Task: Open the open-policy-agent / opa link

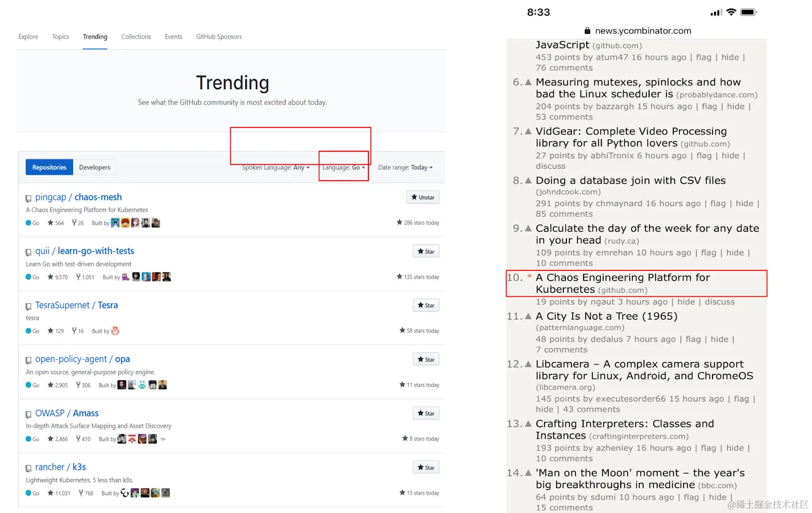Action: click(x=83, y=359)
